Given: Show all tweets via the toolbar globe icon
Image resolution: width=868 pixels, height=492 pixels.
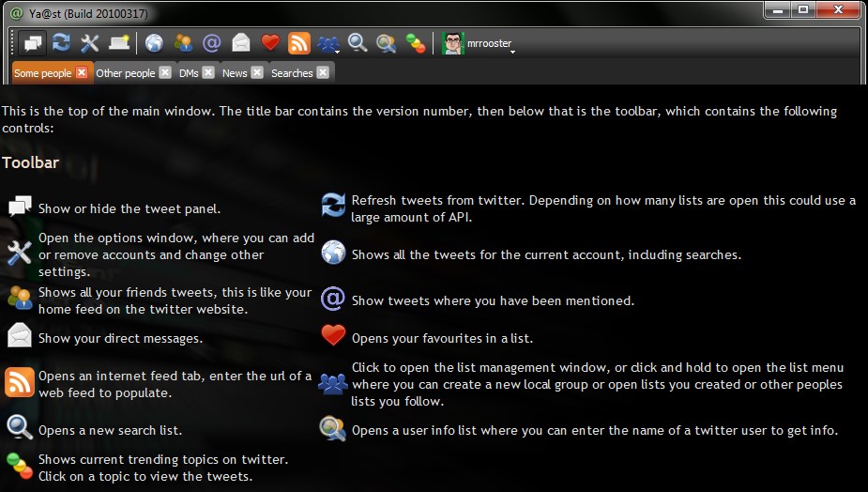Looking at the screenshot, I should (x=155, y=42).
